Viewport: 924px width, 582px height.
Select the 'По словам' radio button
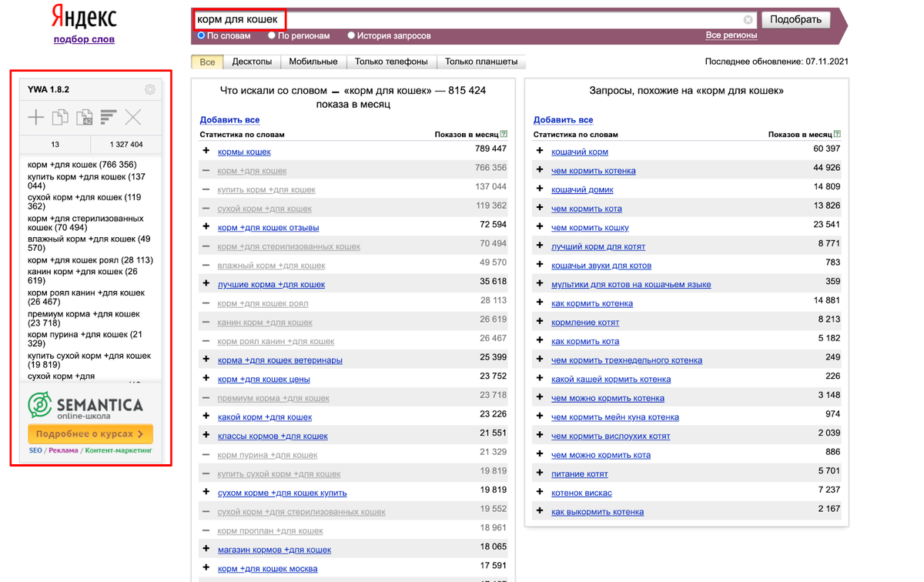point(201,35)
